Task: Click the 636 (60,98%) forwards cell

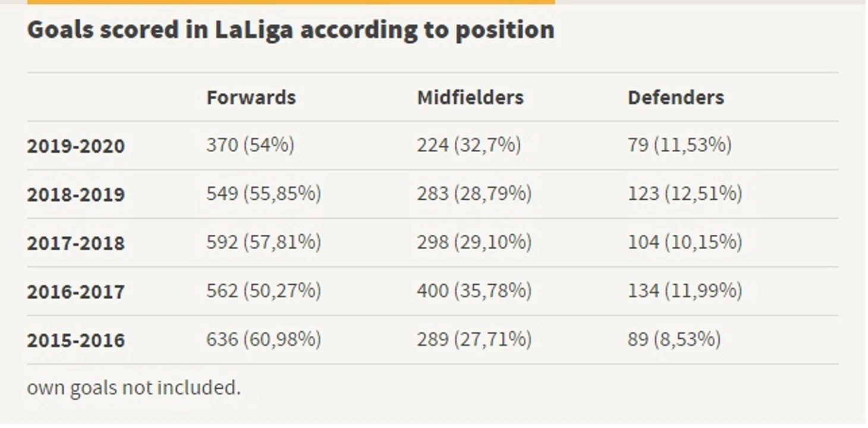Action: coord(264,339)
